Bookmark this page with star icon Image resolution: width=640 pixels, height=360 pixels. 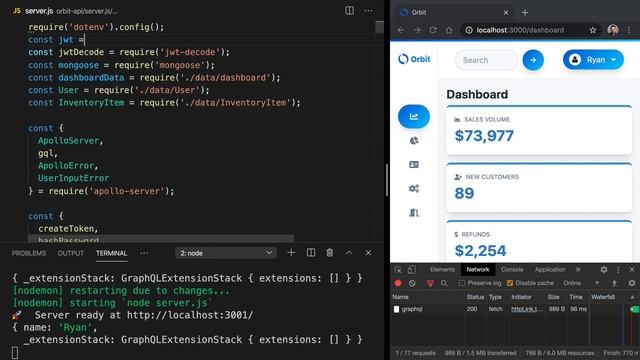pos(593,30)
